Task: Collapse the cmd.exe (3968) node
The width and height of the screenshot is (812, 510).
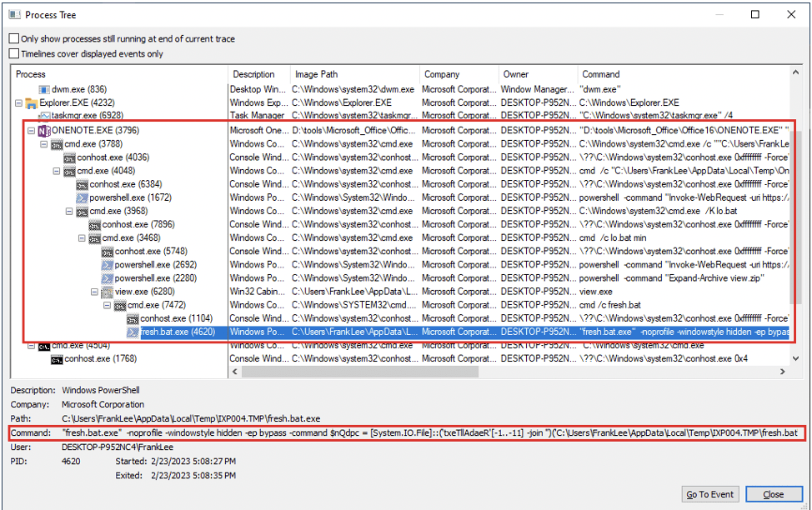Action: 69,211
